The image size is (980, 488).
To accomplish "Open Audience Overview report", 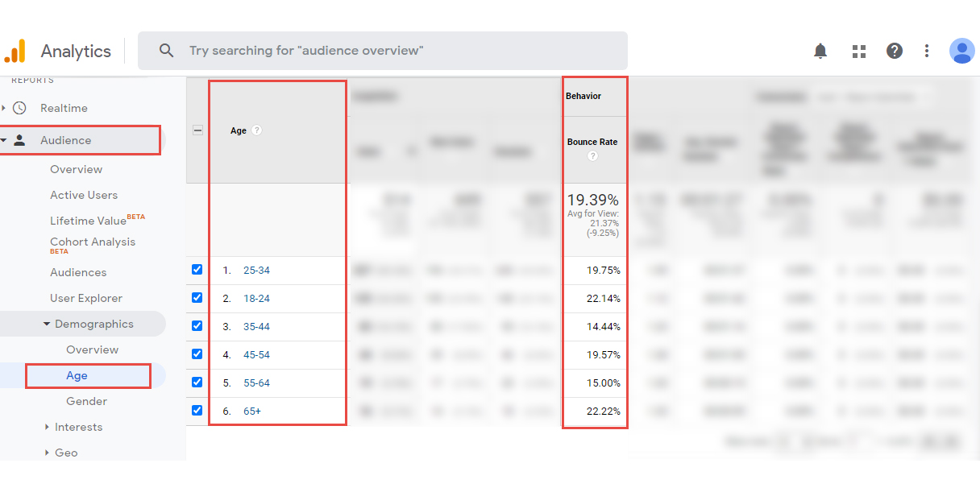I will 76,169.
